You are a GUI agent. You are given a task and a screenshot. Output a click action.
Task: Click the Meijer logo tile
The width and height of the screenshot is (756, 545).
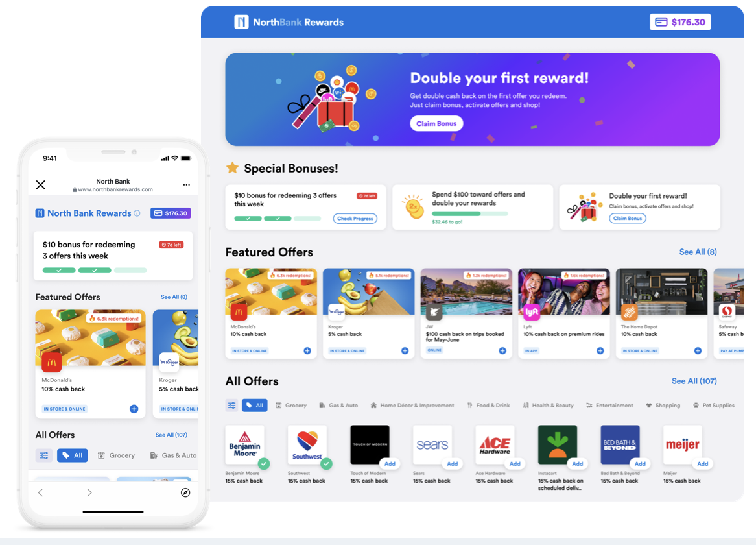(683, 444)
